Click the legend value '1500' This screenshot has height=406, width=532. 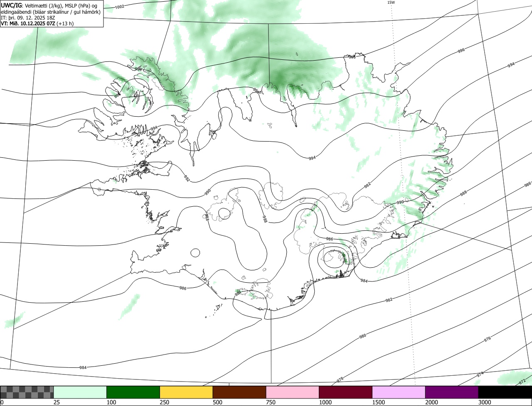click(x=378, y=402)
